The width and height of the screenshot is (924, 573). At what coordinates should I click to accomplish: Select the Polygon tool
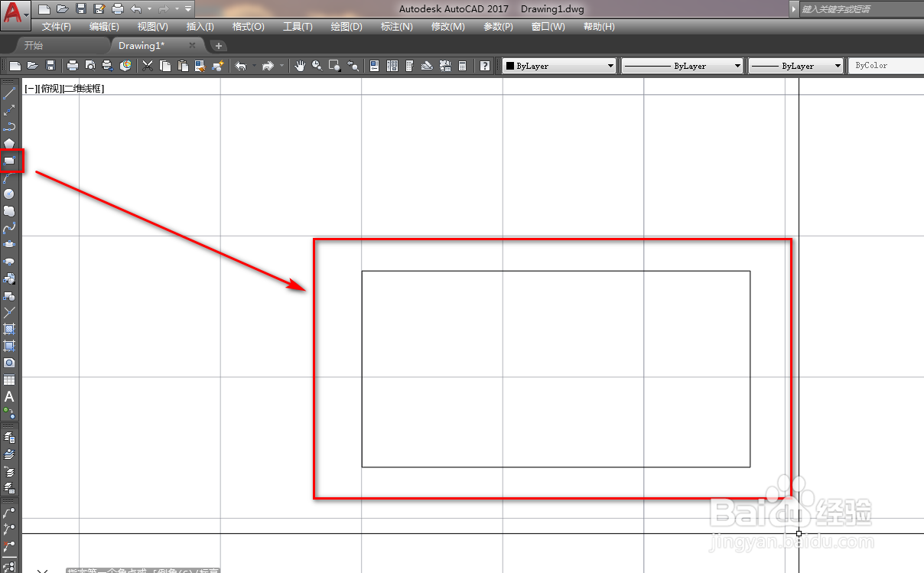[9, 144]
